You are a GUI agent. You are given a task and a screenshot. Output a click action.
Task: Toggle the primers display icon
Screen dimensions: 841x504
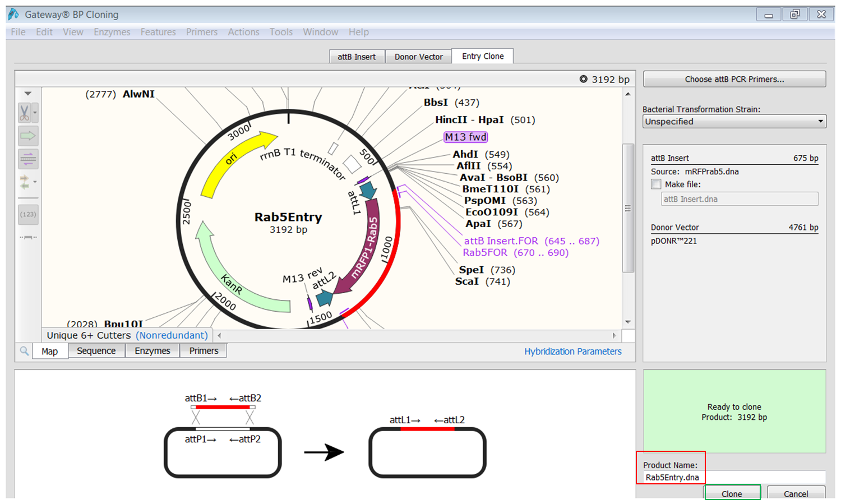click(28, 159)
